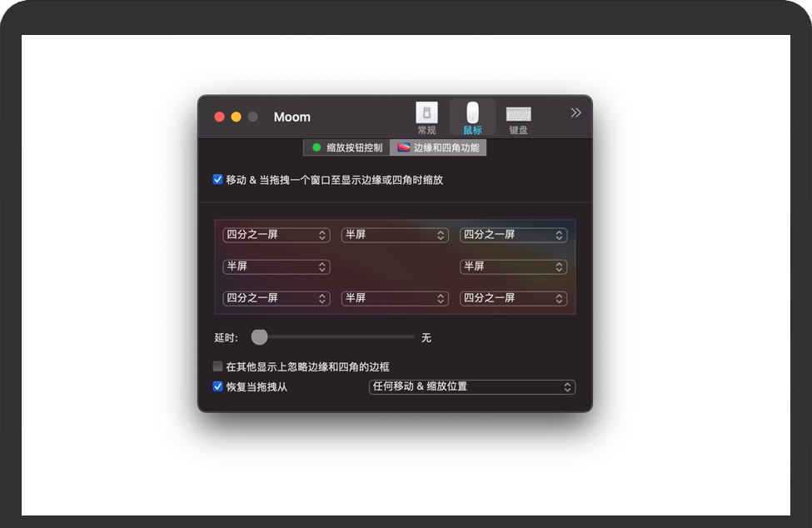The width and height of the screenshot is (812, 528).
Task: Select the 鼠标 mouse preferences icon
Action: point(472,118)
